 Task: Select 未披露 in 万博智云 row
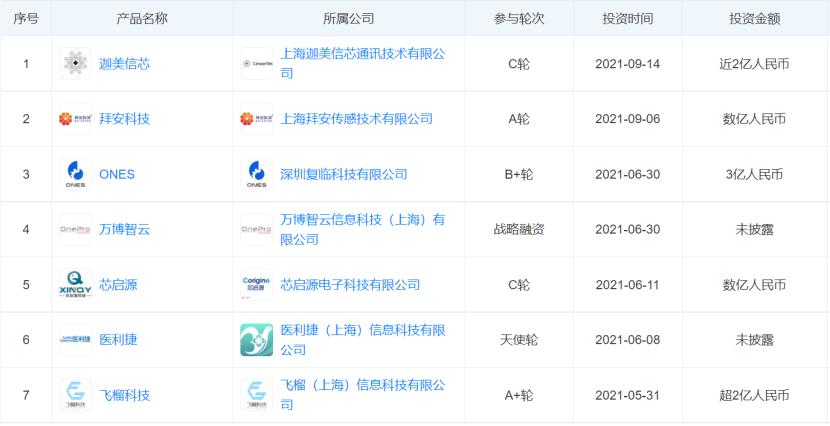point(754,230)
